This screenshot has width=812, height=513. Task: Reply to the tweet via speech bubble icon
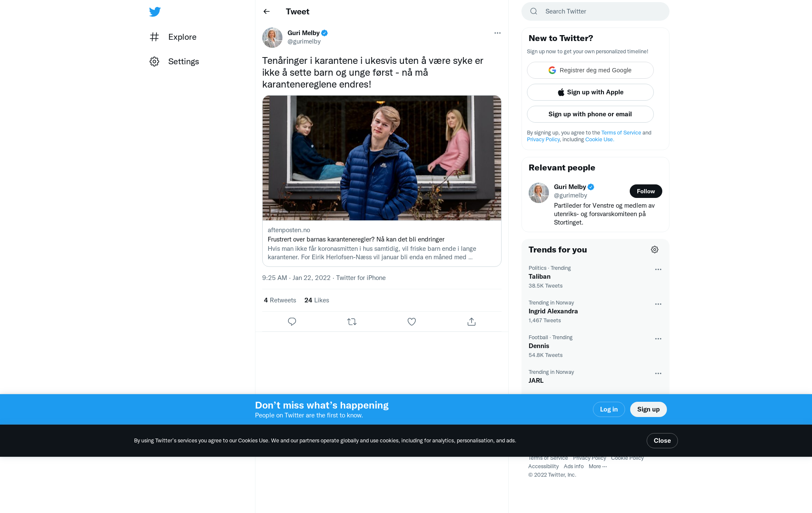(292, 321)
